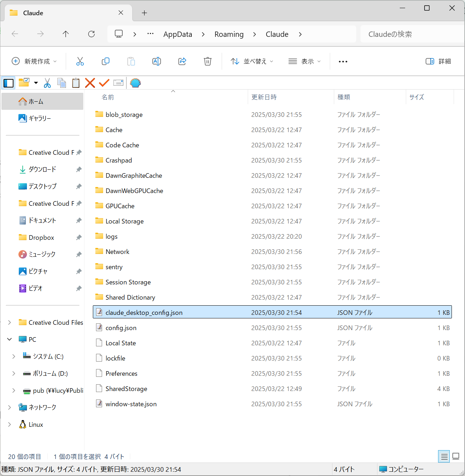Click orange checkmark icon in second toolbar

coord(104,83)
